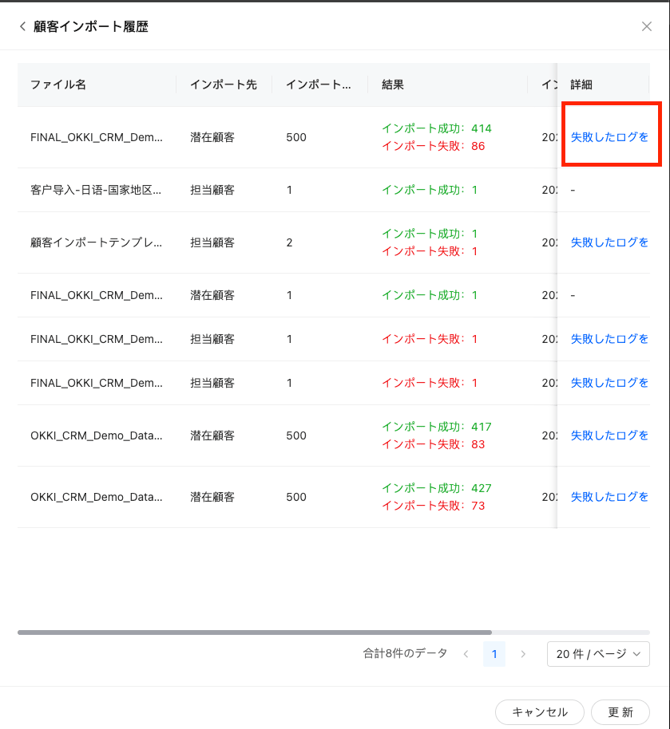The image size is (670, 729).
Task: Go to previous page arrow
Action: point(466,654)
